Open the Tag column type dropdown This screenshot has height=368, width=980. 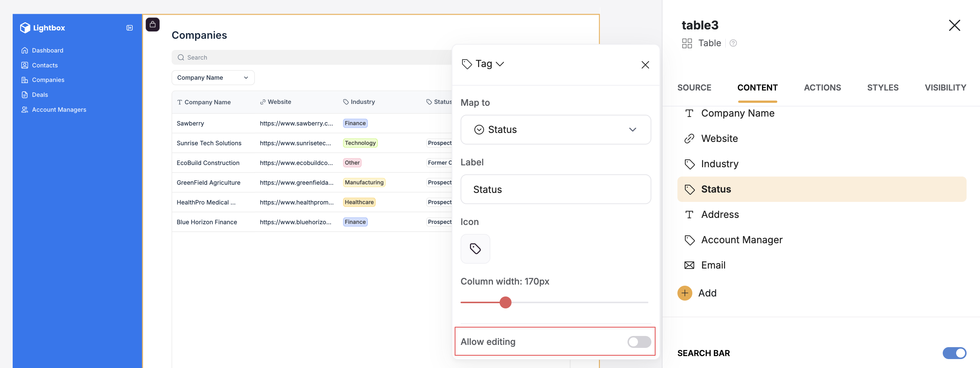(x=483, y=64)
